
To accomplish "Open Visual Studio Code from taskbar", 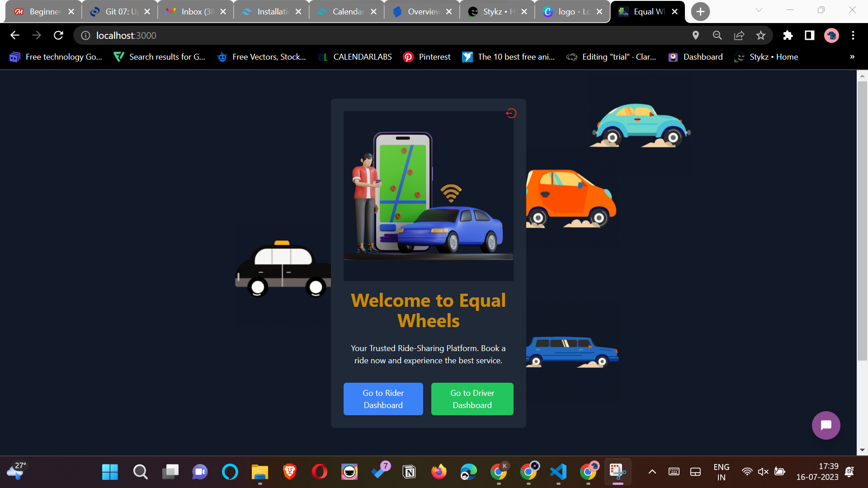I will (558, 472).
